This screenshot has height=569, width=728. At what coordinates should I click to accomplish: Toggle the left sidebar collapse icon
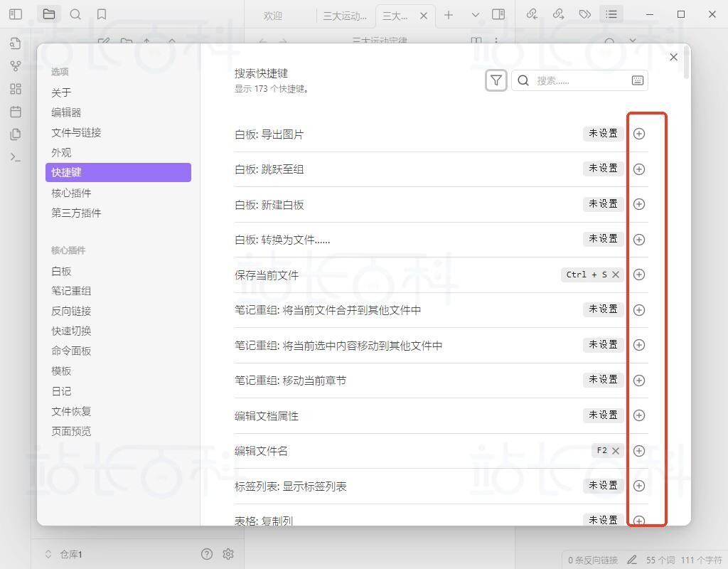pyautogui.click(x=16, y=14)
